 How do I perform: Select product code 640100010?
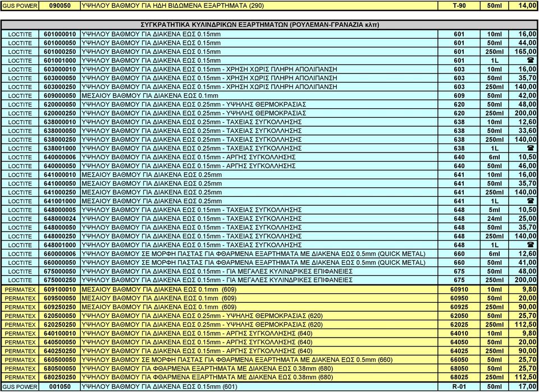[60, 333]
